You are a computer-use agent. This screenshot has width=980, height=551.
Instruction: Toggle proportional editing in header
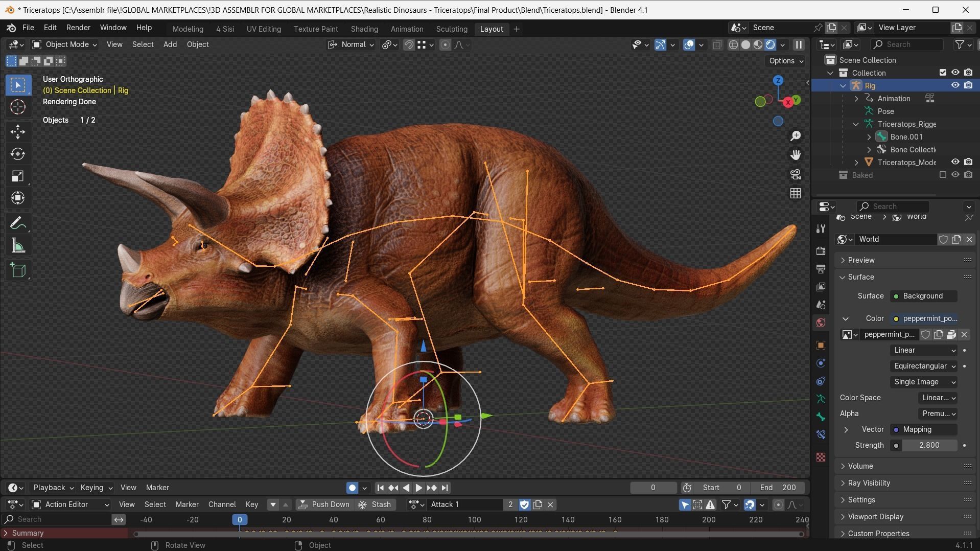pos(445,45)
